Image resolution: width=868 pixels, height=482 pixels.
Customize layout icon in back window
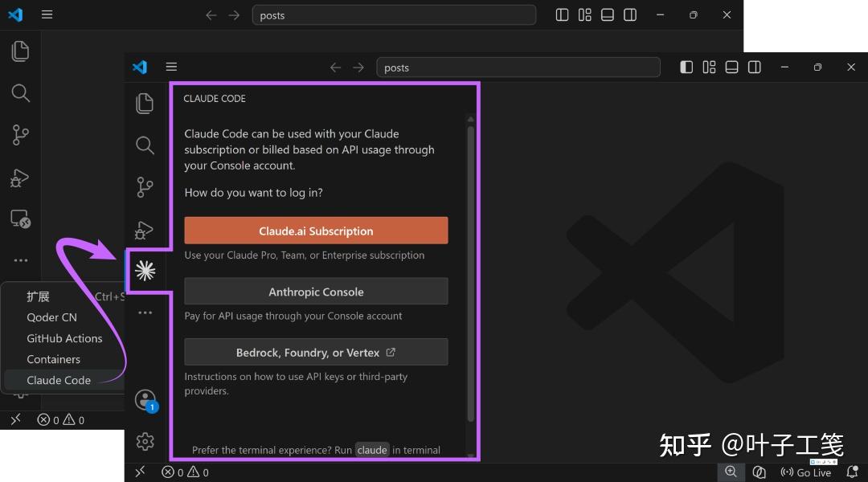[x=584, y=15]
